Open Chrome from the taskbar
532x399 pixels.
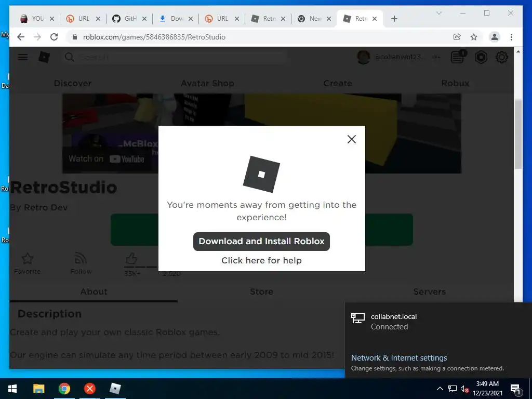click(64, 389)
